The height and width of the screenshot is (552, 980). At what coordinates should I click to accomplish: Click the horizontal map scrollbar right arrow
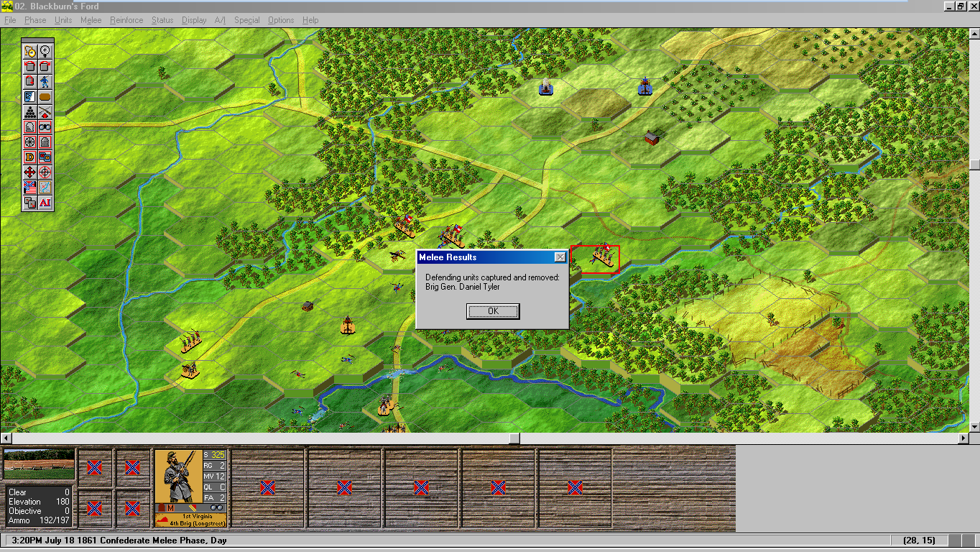(964, 438)
